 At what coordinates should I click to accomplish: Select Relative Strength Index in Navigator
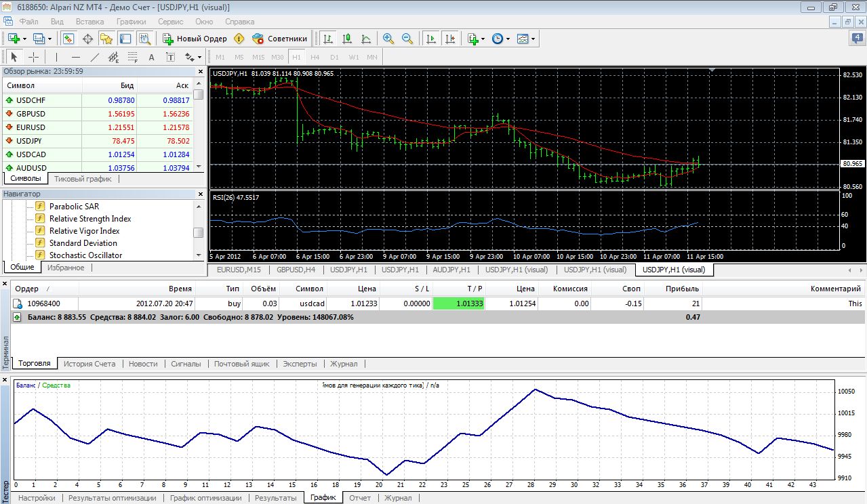coord(90,219)
